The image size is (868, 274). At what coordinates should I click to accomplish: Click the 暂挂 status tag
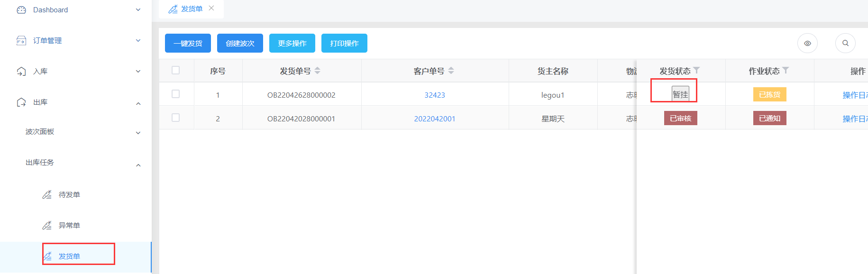click(680, 94)
